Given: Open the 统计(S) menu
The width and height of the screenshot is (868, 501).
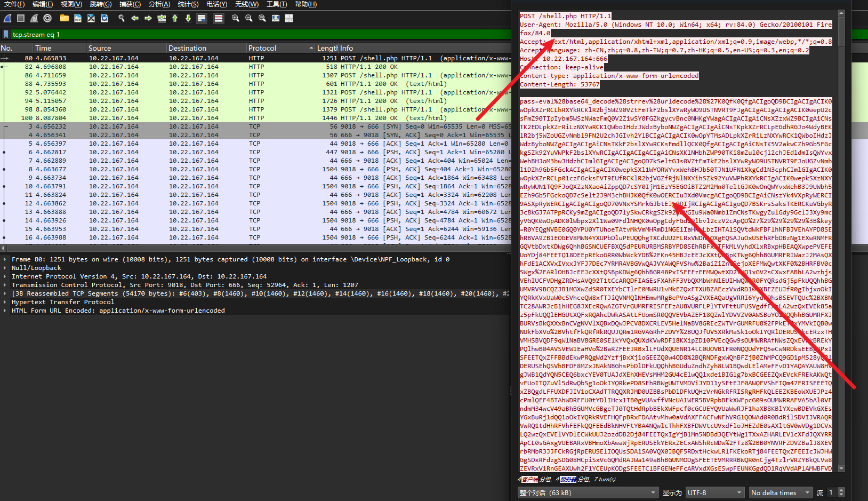Looking at the screenshot, I should coord(188,4).
